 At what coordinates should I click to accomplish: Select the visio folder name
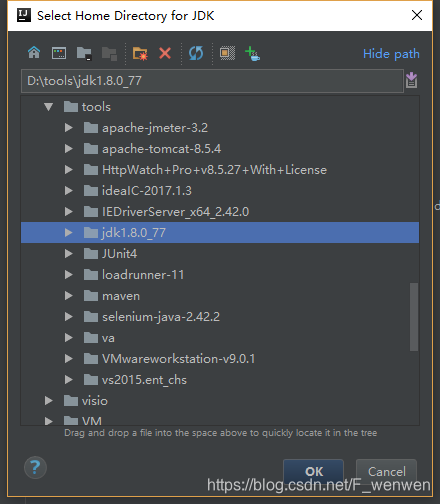tap(95, 401)
